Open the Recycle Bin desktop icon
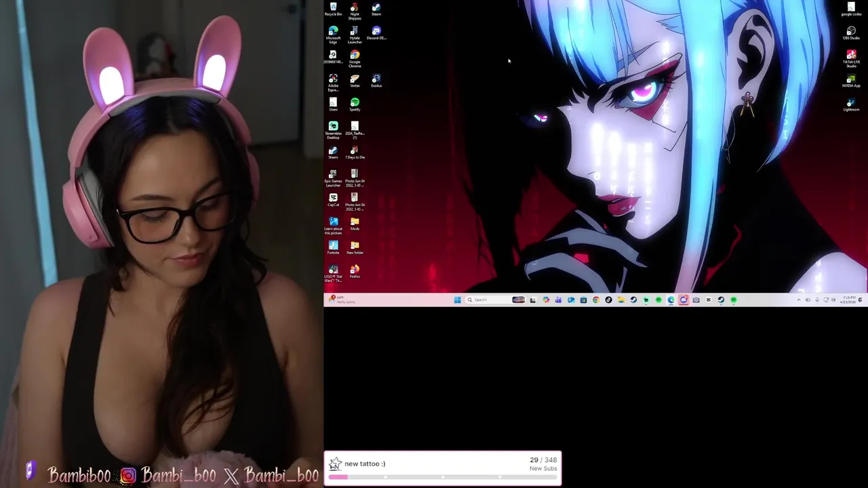Image resolution: width=868 pixels, height=488 pixels. pos(333,9)
